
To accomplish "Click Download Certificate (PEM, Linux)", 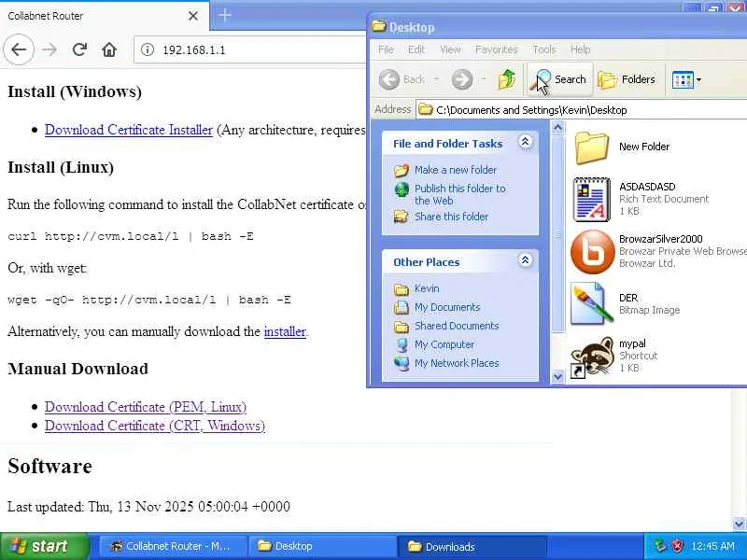I will 146,407.
